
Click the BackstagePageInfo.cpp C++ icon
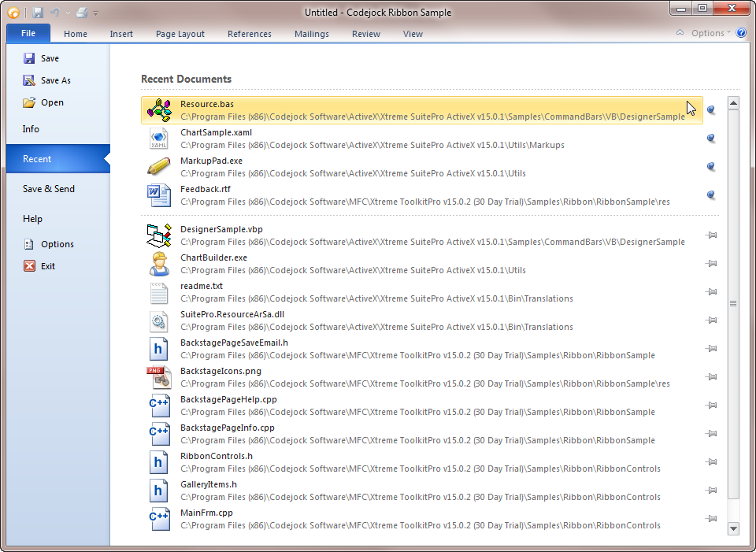tap(159, 435)
